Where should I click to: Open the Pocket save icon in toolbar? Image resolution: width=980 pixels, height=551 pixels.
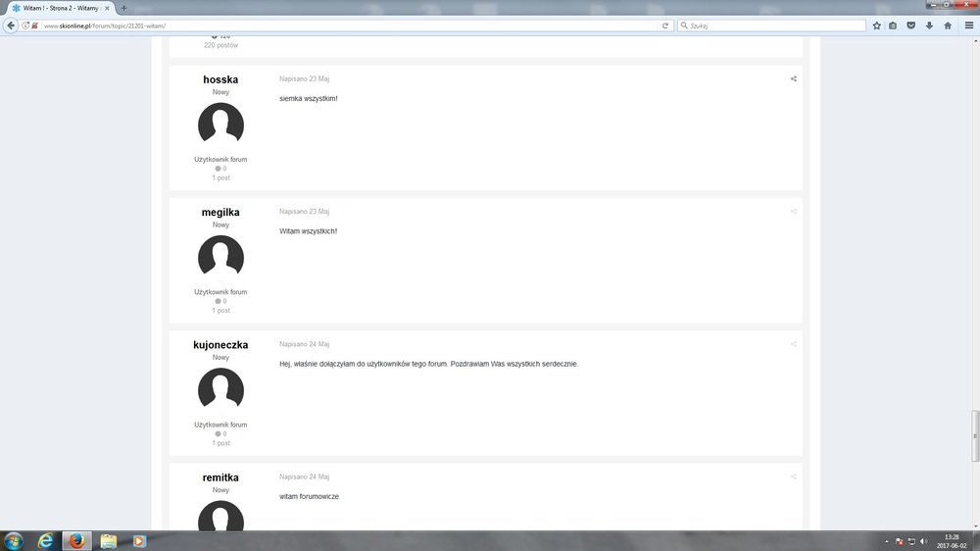tap(911, 25)
